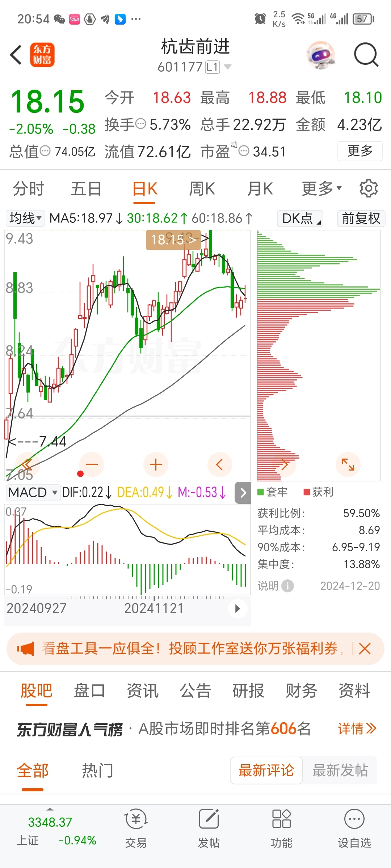Tap the chip distribution histogram
This screenshot has width=391, height=868.
[x=319, y=356]
